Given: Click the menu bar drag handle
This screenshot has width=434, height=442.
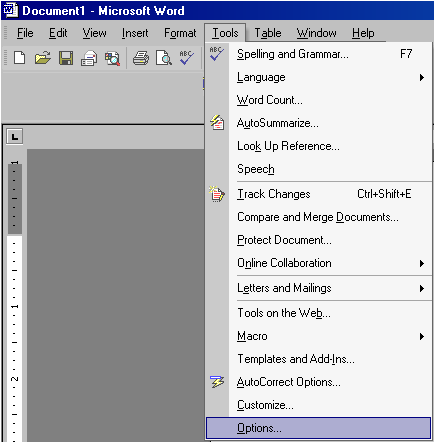Looking at the screenshot, I should 6,33.
